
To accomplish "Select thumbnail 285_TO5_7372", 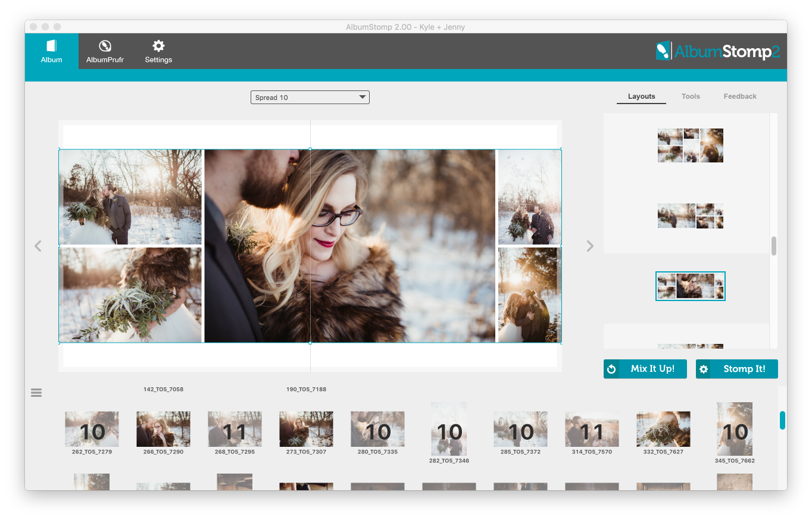I will 520,429.
